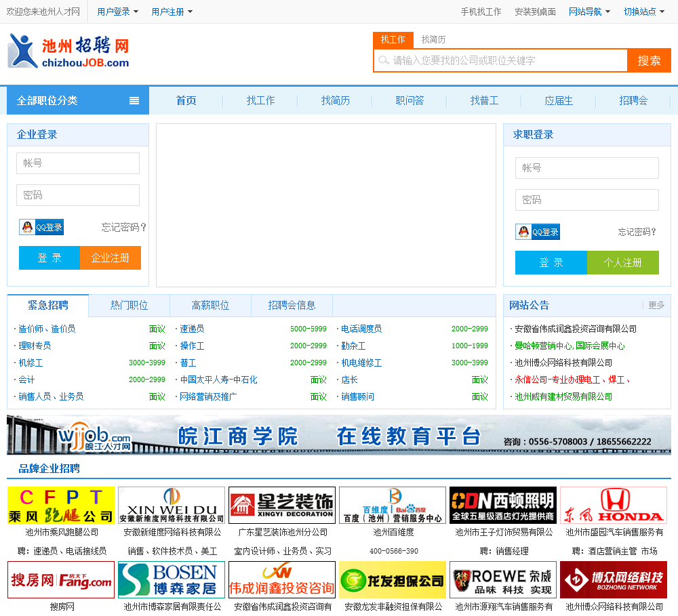This screenshot has width=678, height=616.
Task: Click the 安装到桌面 link
Action: click(x=536, y=12)
